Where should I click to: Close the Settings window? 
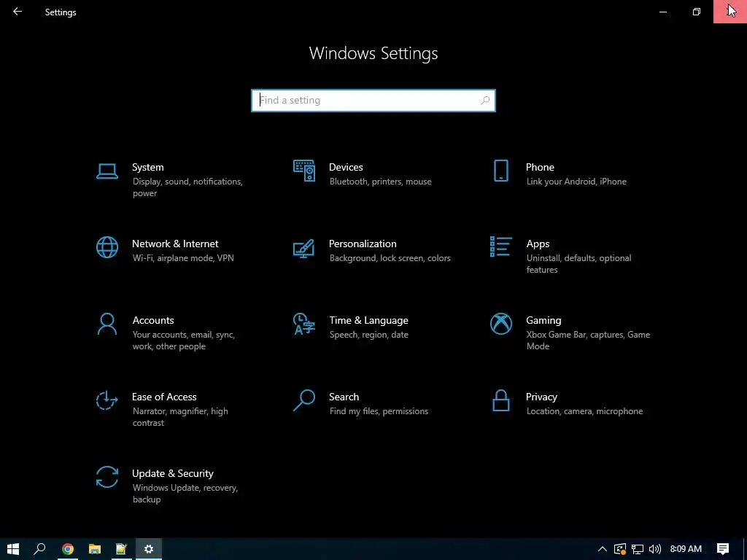(x=730, y=12)
